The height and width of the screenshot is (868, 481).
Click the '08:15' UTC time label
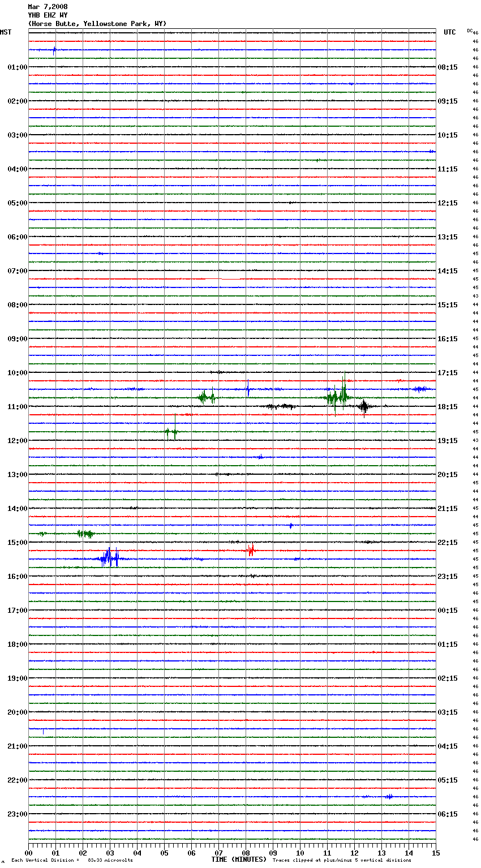[x=448, y=67]
